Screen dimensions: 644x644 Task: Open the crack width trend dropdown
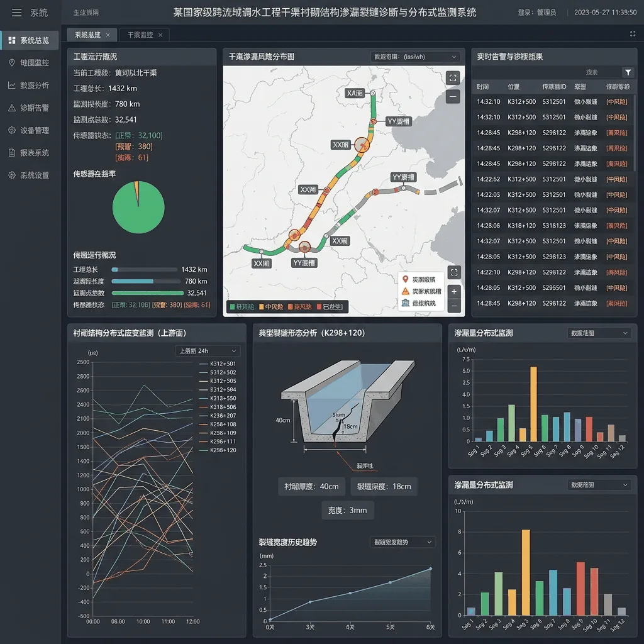click(x=402, y=542)
